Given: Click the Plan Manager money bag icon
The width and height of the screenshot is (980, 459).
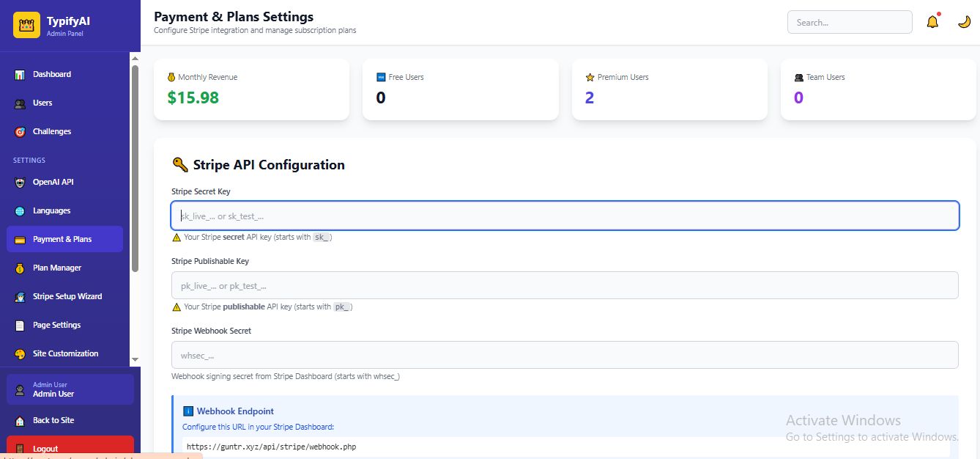Looking at the screenshot, I should (20, 268).
